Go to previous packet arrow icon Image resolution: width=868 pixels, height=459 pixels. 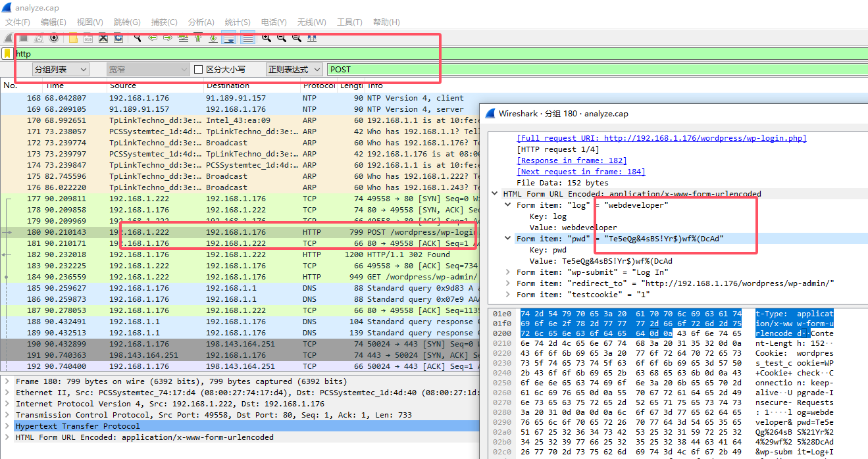pyautogui.click(x=153, y=38)
